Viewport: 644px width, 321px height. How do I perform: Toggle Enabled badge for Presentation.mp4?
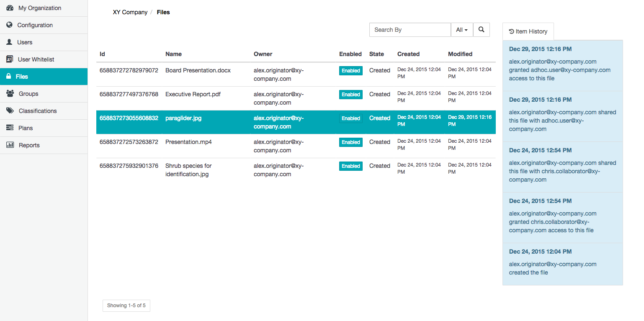click(x=350, y=142)
